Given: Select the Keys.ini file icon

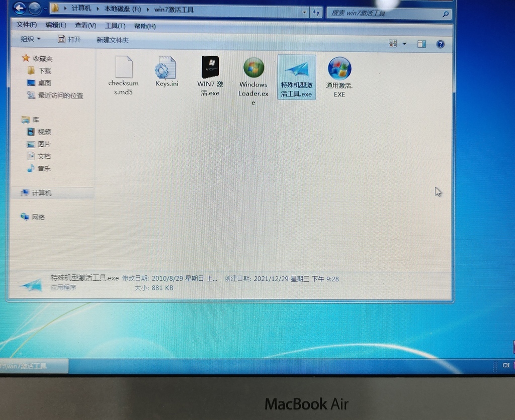Looking at the screenshot, I should click(x=166, y=67).
